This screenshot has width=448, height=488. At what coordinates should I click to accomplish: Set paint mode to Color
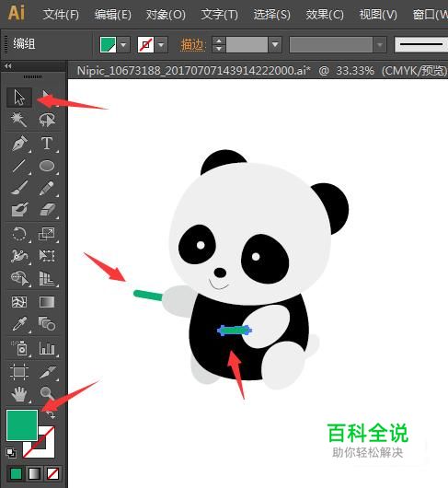point(16,474)
